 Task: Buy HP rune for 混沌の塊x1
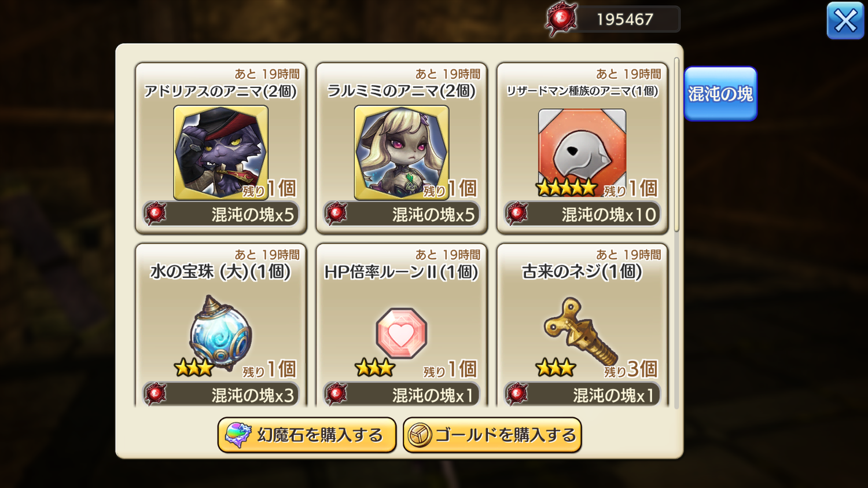pos(401,394)
